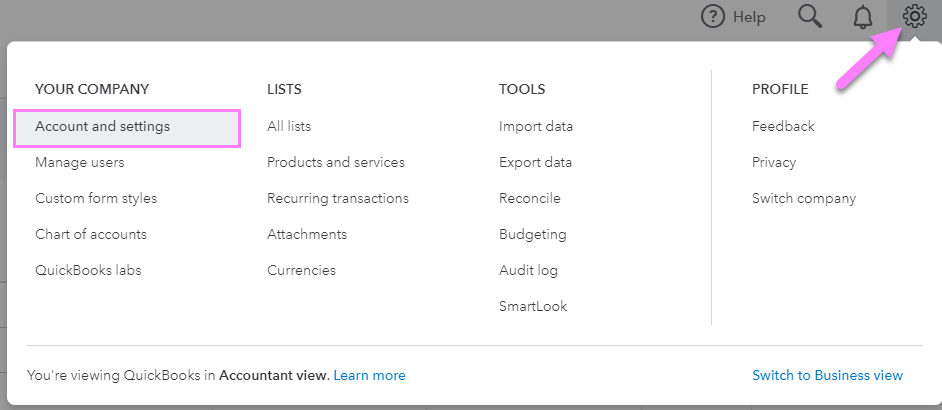Click the Help question mark icon
This screenshot has width=942, height=410.
pos(714,17)
